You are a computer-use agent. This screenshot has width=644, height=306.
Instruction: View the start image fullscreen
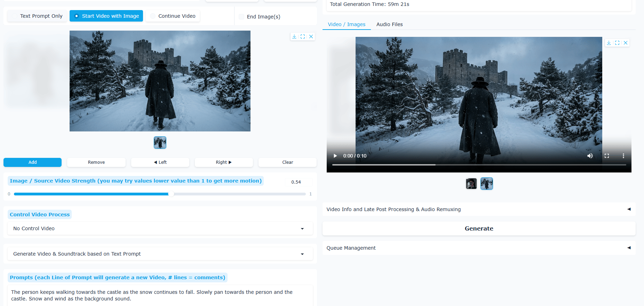coord(303,37)
